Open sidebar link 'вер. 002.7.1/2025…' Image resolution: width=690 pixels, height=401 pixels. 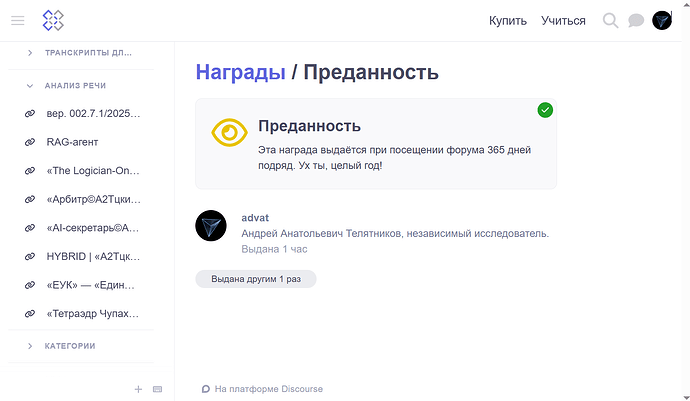pyautogui.click(x=93, y=114)
